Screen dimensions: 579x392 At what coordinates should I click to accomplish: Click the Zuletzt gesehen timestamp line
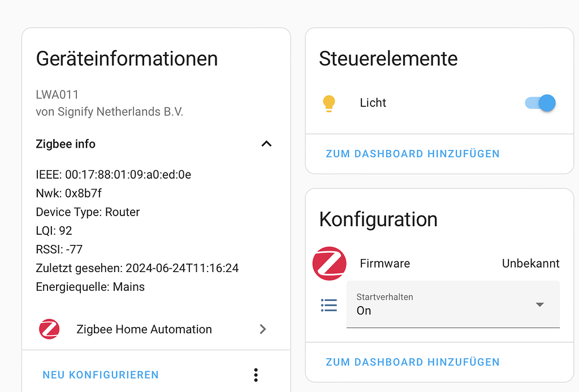tap(137, 268)
